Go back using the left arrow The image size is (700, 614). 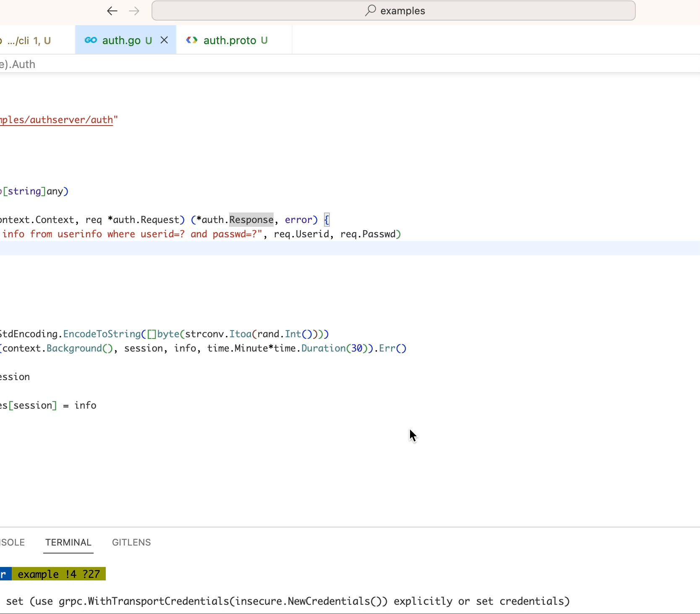[112, 11]
